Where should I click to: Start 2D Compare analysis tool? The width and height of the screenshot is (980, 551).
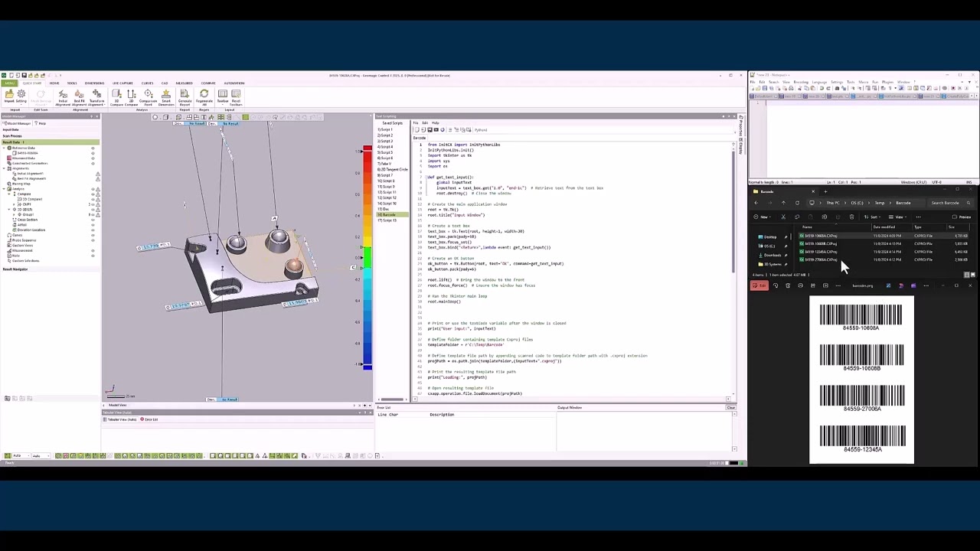point(131,98)
